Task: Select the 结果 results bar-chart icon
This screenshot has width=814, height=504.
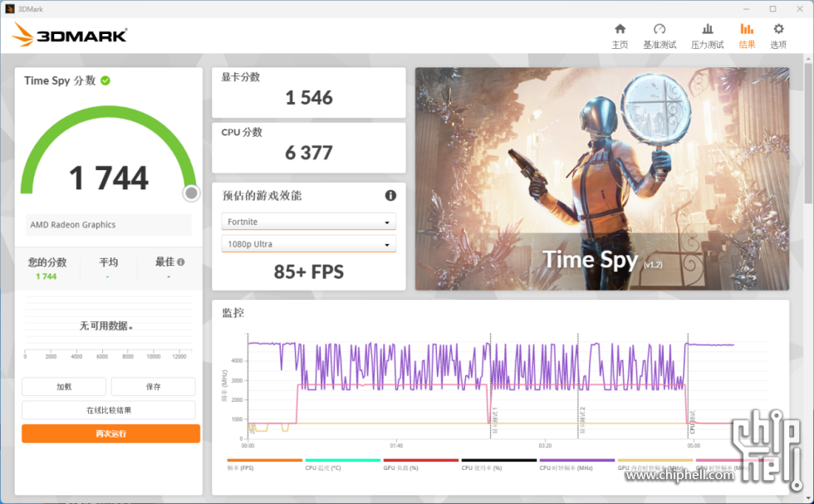Action: (x=747, y=36)
